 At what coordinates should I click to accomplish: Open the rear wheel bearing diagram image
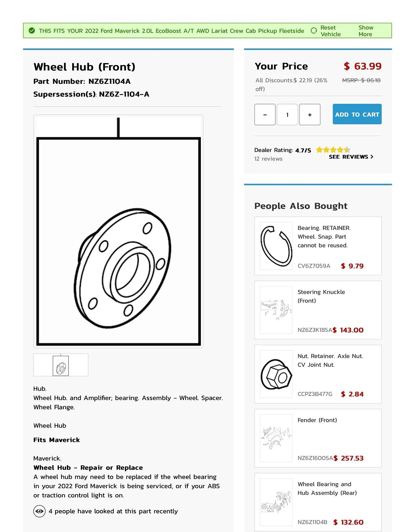click(x=276, y=502)
